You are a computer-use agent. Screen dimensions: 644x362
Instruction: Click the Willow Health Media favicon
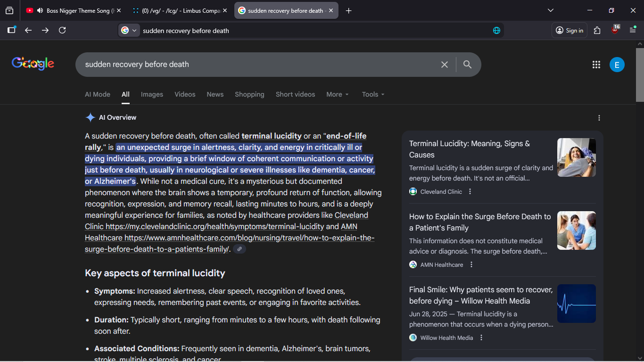413,338
